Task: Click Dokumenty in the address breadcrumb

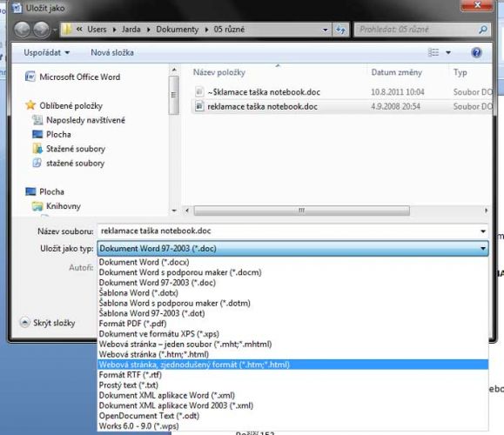Action: click(x=177, y=30)
